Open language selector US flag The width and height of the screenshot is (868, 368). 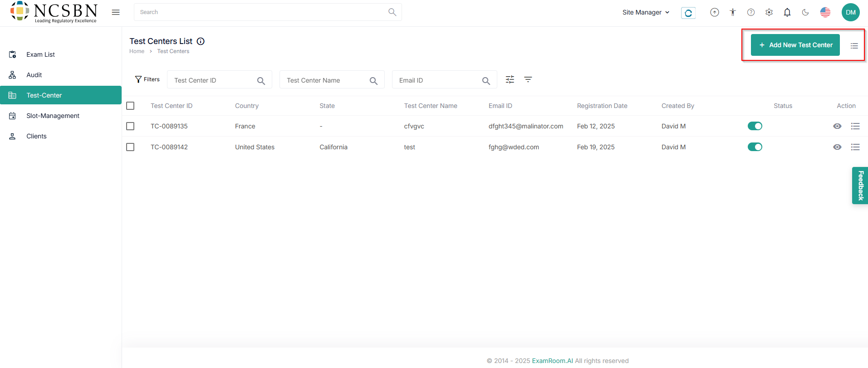tap(825, 12)
